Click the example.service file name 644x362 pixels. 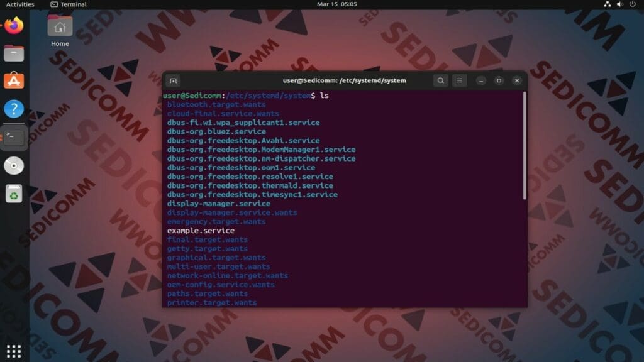point(201,231)
